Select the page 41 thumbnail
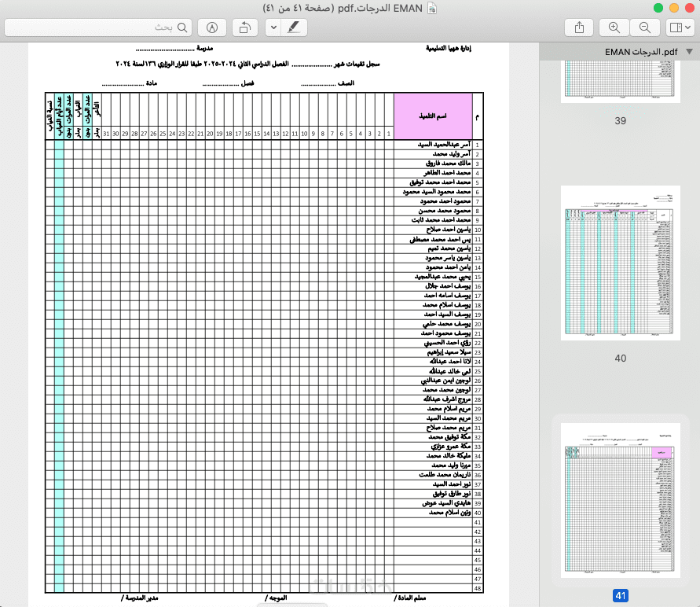This screenshot has height=607, width=700. click(620, 500)
